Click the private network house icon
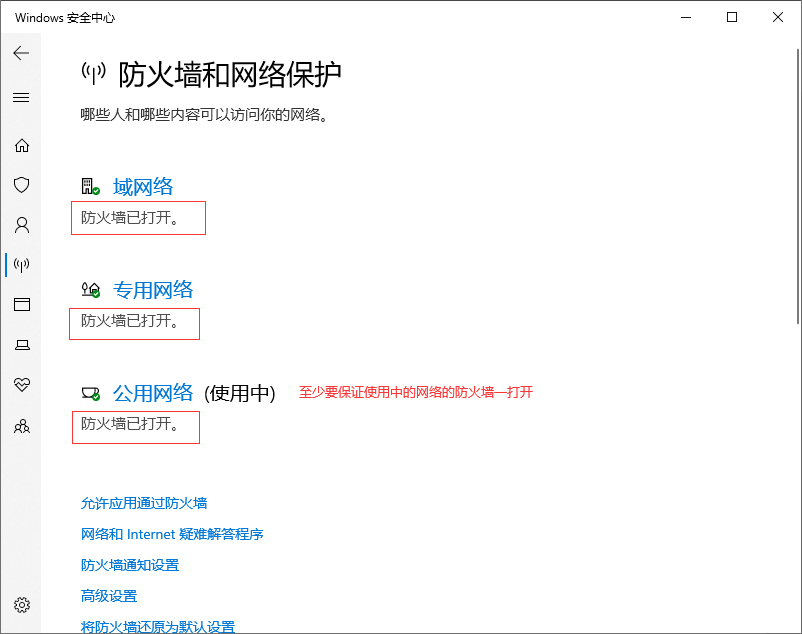 (91, 290)
